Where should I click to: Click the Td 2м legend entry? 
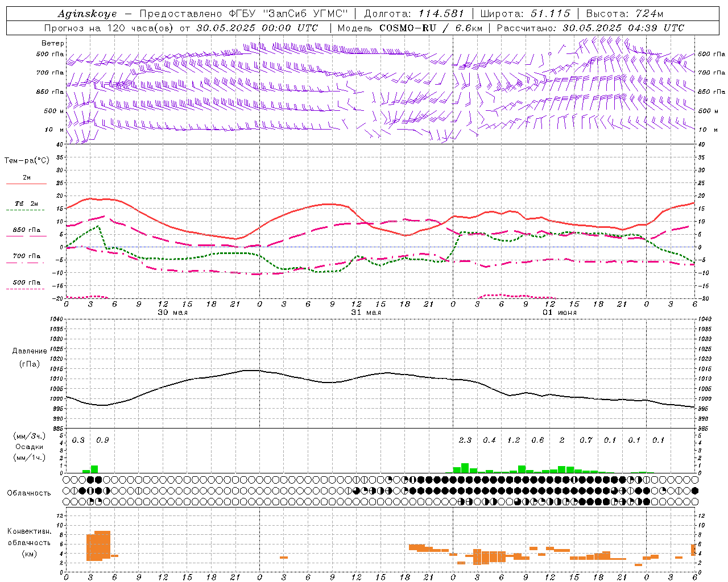click(x=26, y=203)
